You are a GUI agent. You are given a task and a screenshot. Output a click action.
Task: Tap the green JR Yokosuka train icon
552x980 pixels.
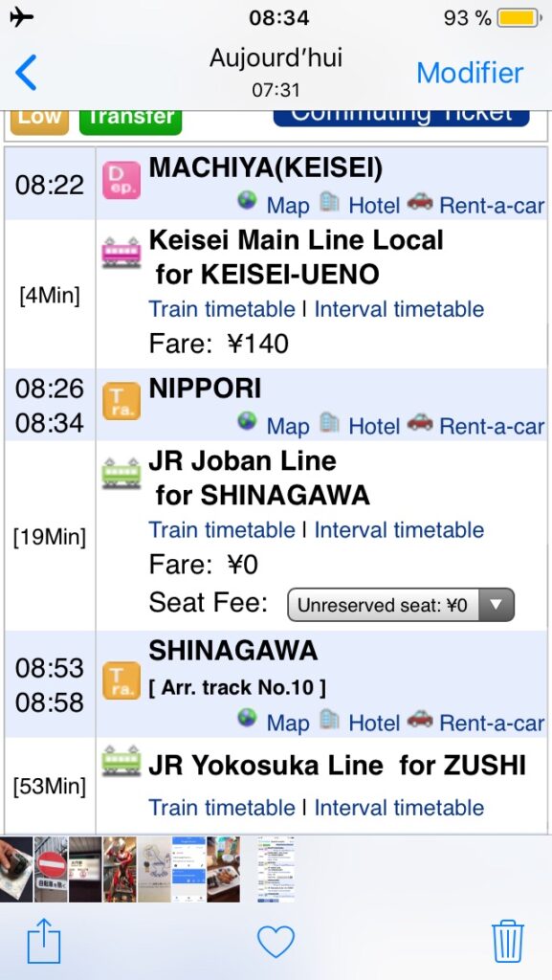(x=121, y=761)
